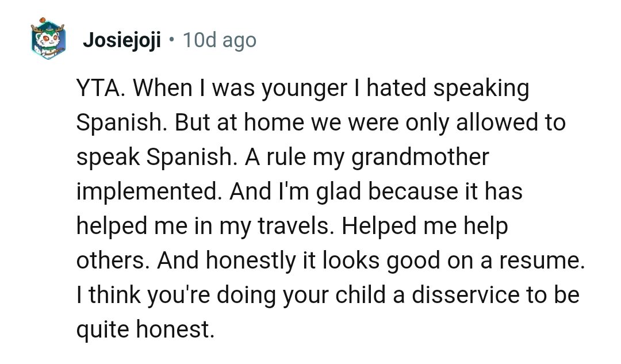The width and height of the screenshot is (621, 364).
Task: Click the word "implemented" in the comment
Action: pyautogui.click(x=148, y=192)
